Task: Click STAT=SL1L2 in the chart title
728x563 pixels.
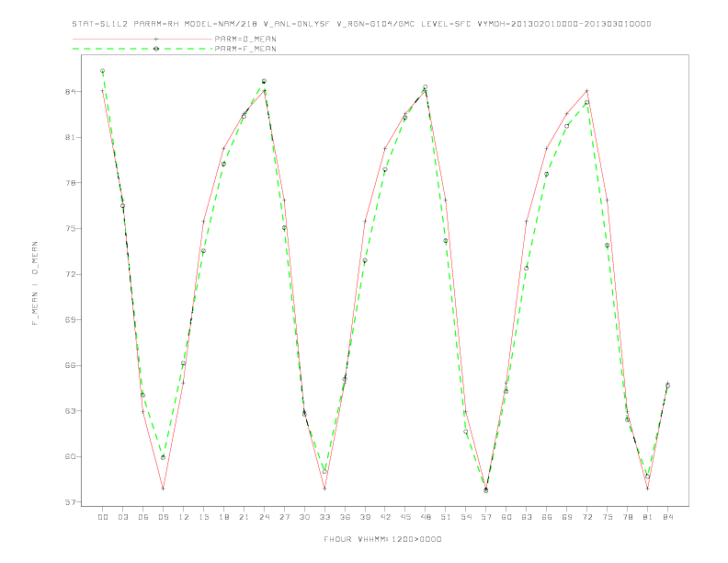Action: point(100,24)
